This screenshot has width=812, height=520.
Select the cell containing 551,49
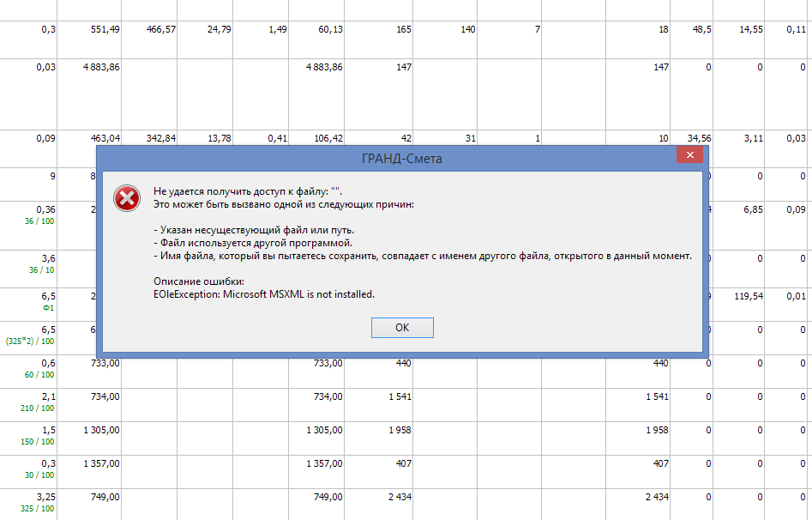point(89,29)
